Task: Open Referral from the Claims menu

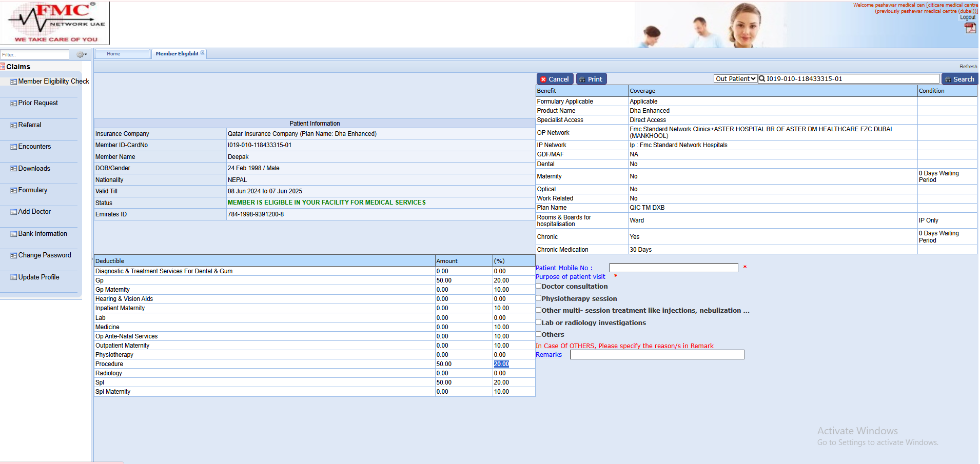Action: point(30,125)
